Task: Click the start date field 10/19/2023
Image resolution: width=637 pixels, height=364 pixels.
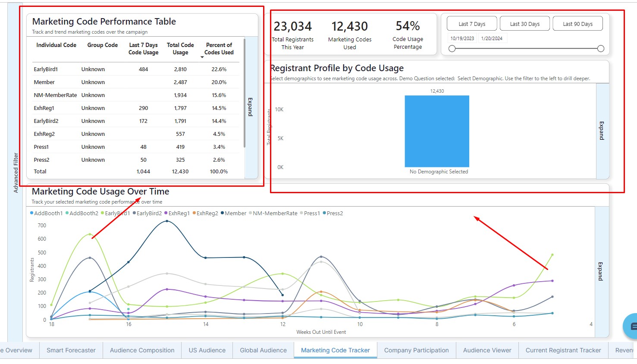Action: 462,38
